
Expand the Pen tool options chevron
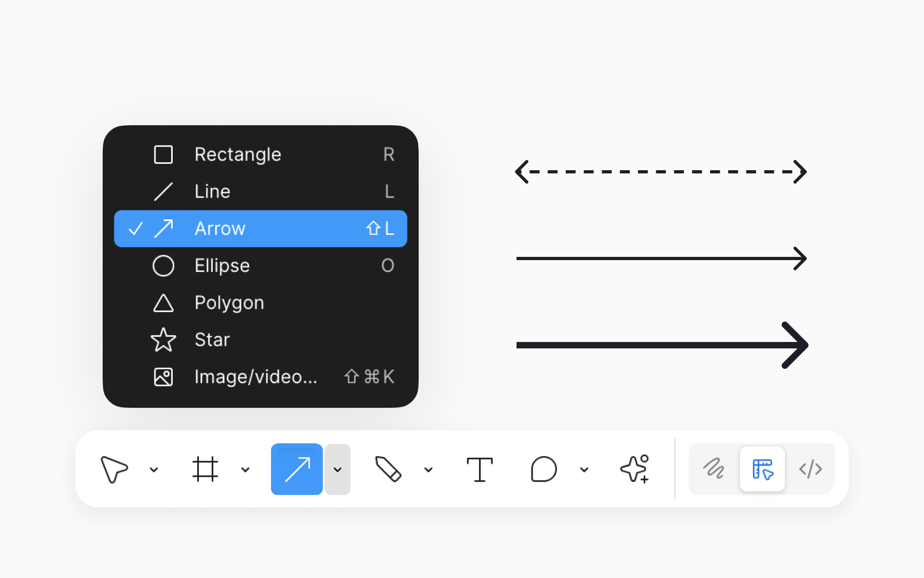[x=428, y=470]
